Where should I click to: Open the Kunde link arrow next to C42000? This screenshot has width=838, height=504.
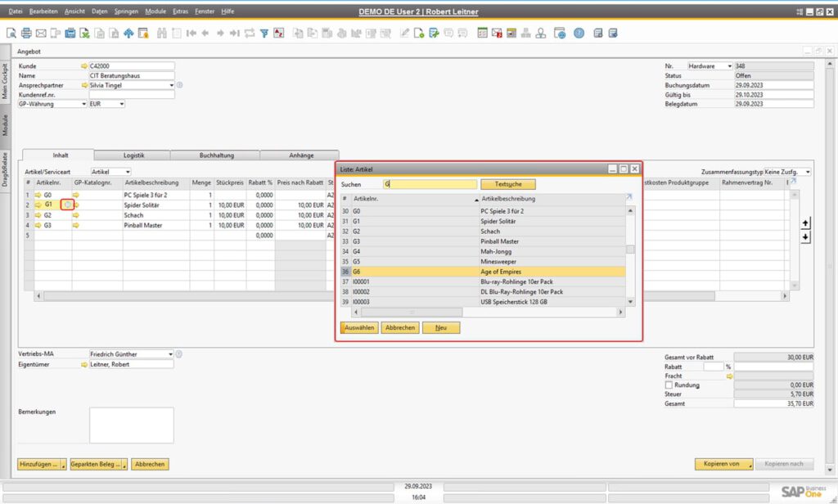click(x=84, y=66)
